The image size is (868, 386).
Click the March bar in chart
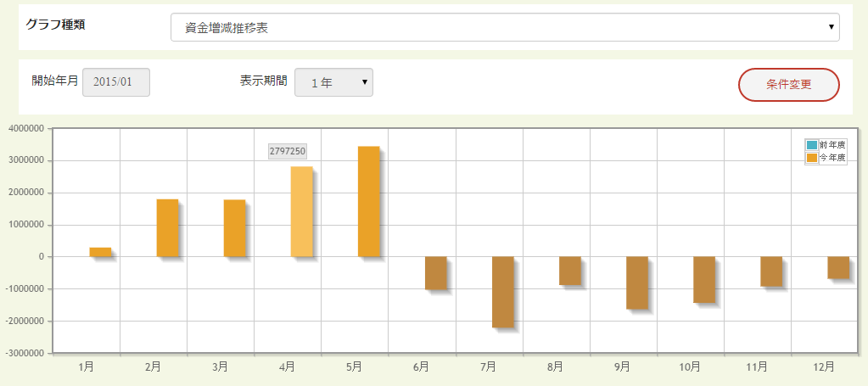[234, 228]
